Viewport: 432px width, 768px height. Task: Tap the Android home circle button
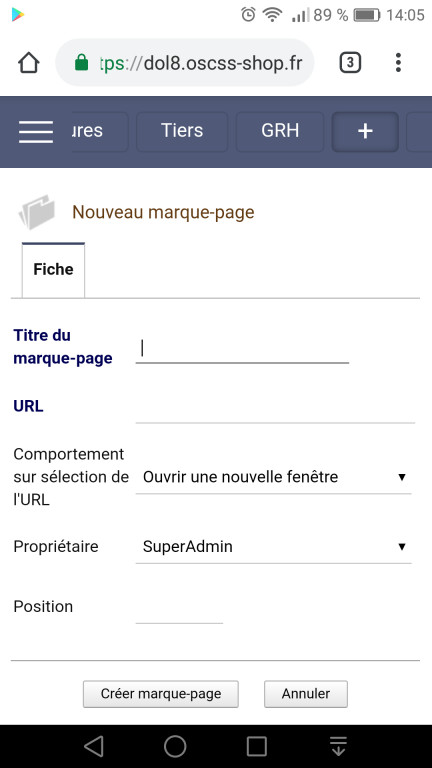[x=175, y=746]
